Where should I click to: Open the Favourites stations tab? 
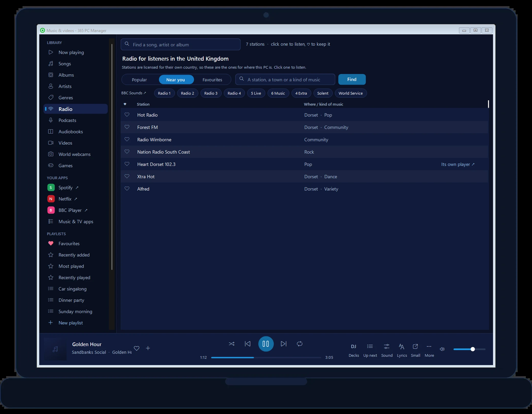click(x=212, y=80)
